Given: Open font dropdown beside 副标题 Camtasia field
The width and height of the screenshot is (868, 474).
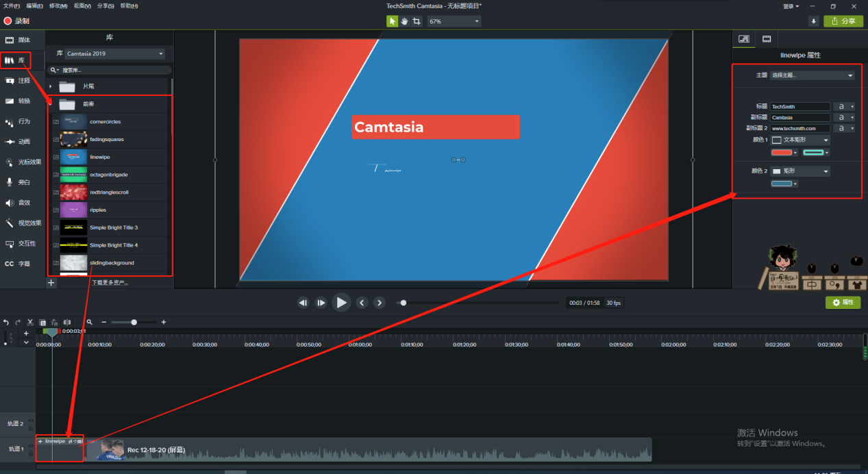Looking at the screenshot, I should 843,118.
